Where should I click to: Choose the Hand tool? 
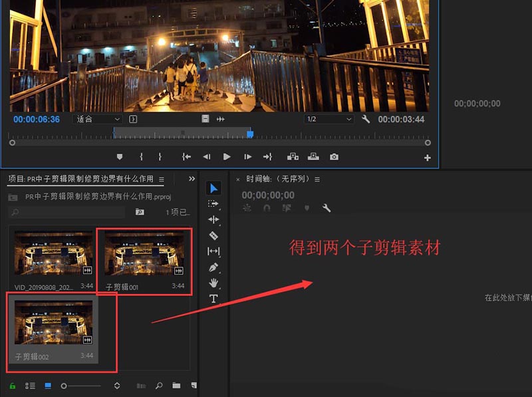coord(213,283)
